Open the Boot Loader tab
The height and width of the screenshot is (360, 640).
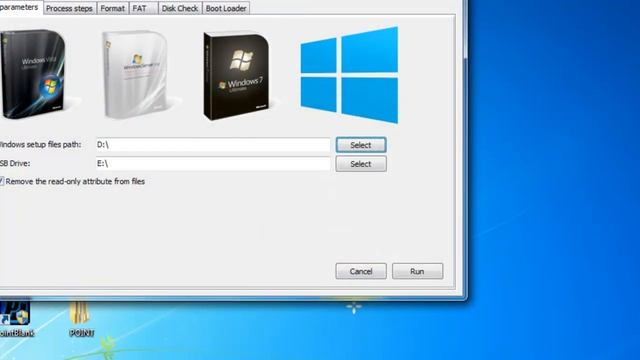(226, 8)
